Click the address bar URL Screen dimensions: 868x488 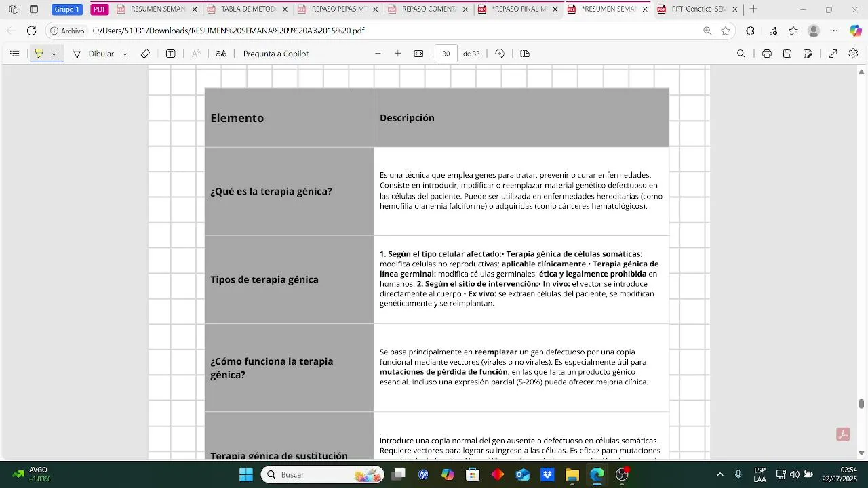(229, 31)
